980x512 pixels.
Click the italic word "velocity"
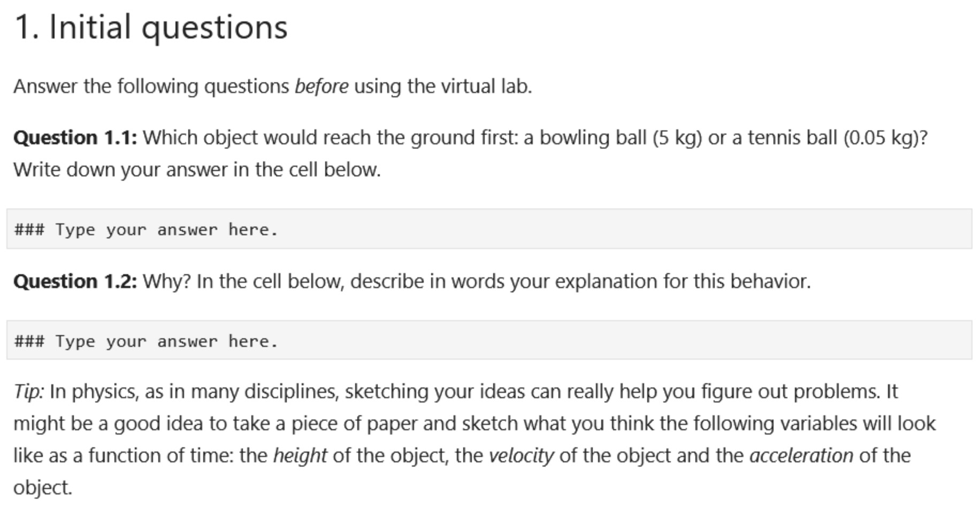[x=521, y=455]
